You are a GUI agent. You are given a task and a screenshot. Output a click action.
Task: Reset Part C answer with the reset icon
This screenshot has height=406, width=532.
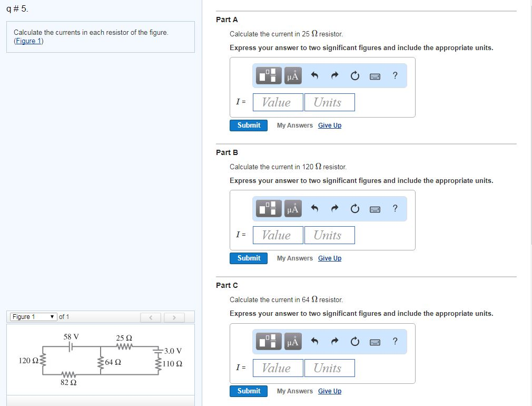pyautogui.click(x=354, y=341)
